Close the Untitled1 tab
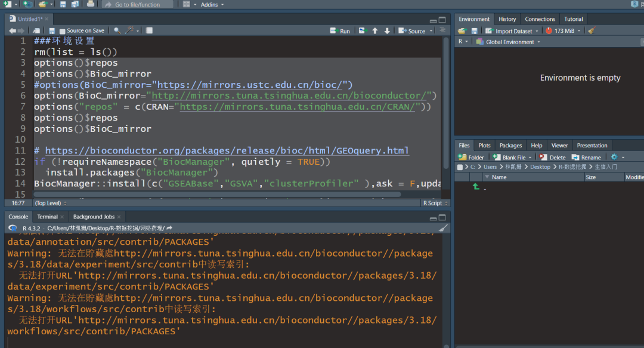Screen dimensions: 644x348 [47, 19]
